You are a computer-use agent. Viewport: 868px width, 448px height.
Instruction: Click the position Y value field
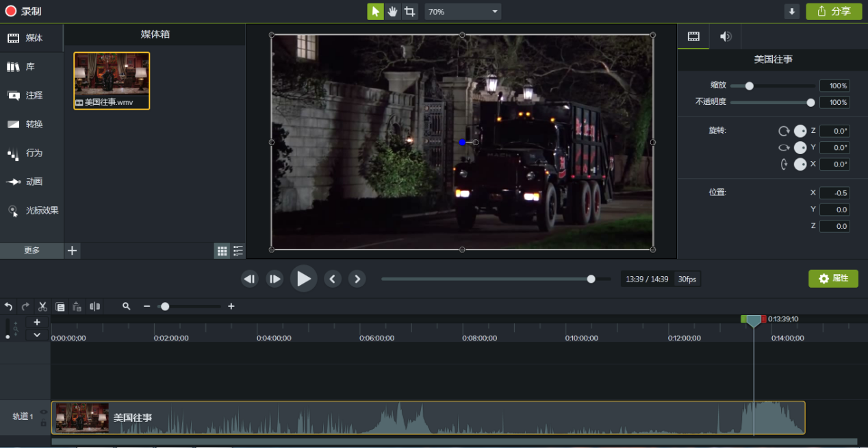834,210
